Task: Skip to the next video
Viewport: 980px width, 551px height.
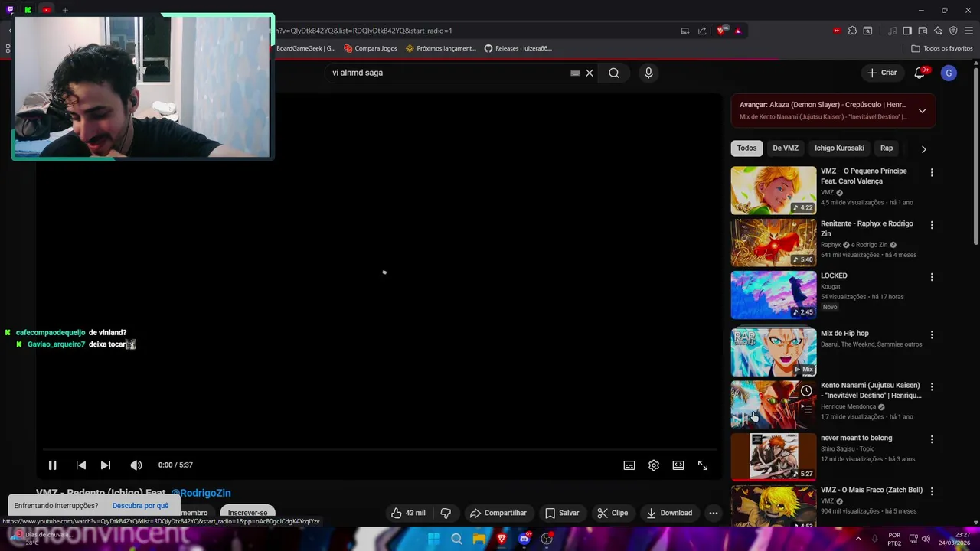Action: (x=106, y=465)
